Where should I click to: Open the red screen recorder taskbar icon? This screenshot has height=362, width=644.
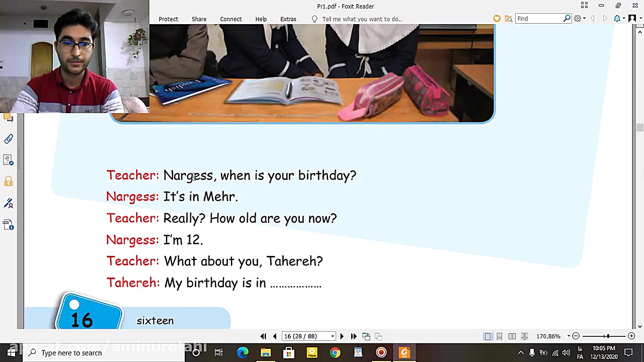(381, 353)
